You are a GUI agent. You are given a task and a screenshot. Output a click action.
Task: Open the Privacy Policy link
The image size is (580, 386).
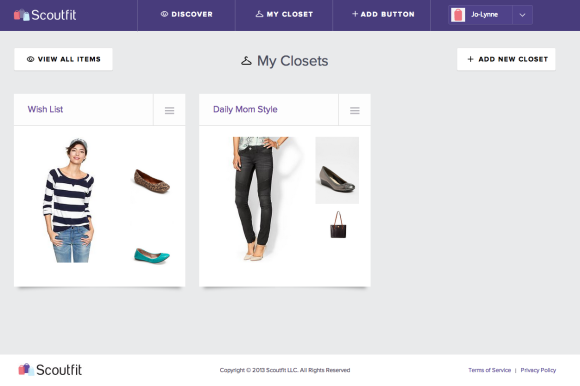pos(538,370)
